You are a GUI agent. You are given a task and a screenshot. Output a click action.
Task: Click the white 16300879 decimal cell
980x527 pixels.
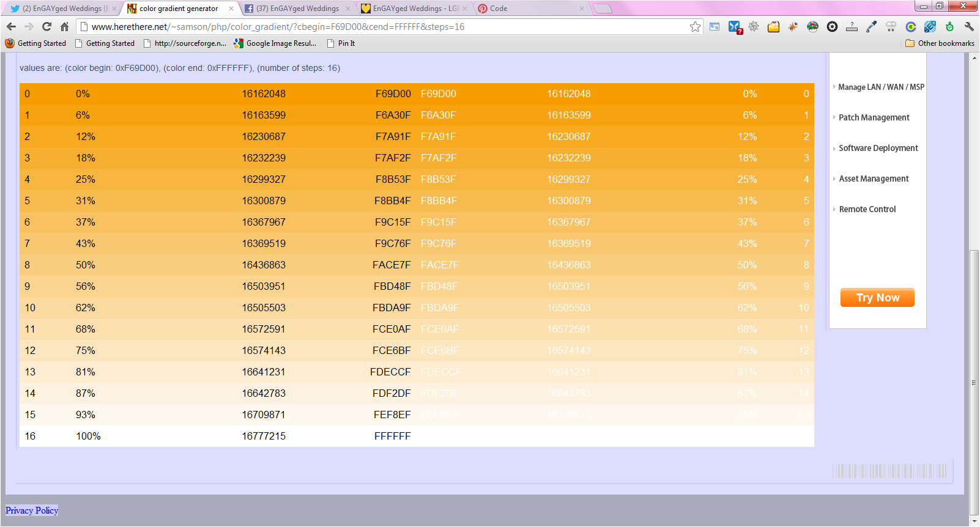click(569, 201)
